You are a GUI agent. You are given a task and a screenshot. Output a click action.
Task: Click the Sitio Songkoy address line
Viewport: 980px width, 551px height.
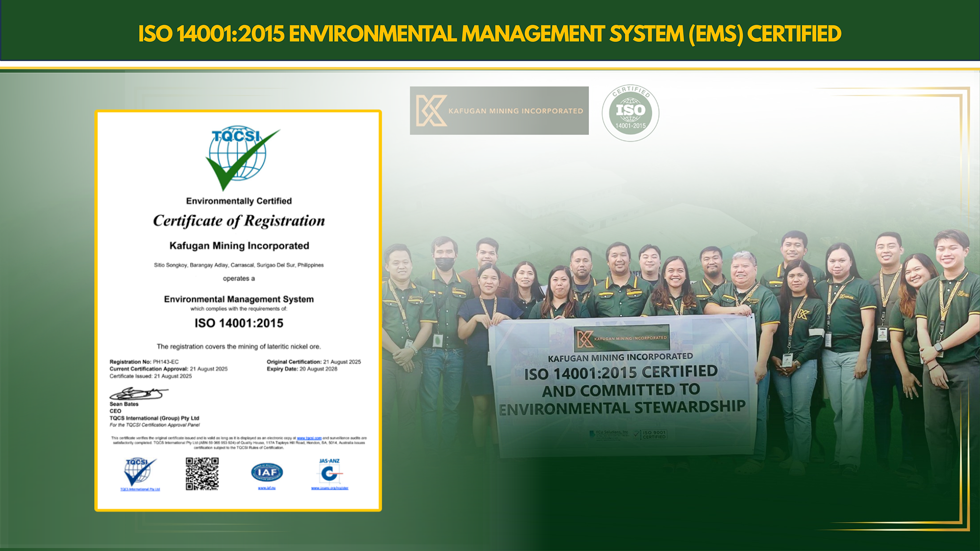(x=239, y=265)
